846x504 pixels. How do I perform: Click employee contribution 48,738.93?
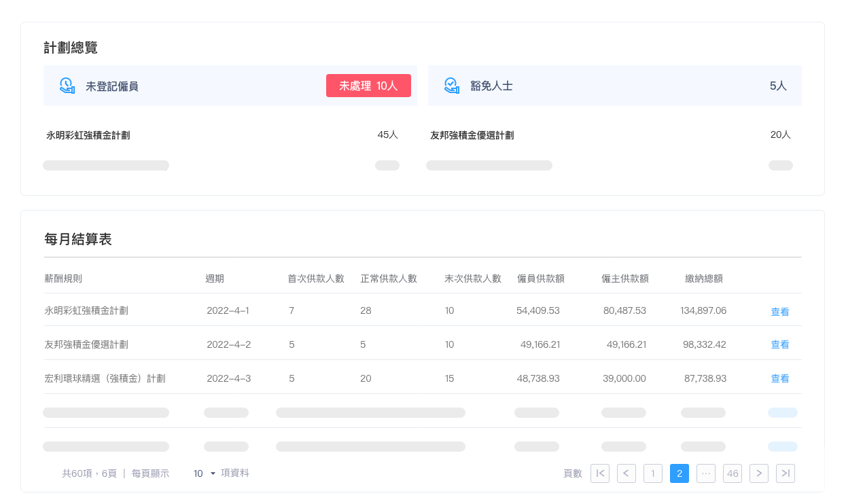(x=538, y=378)
